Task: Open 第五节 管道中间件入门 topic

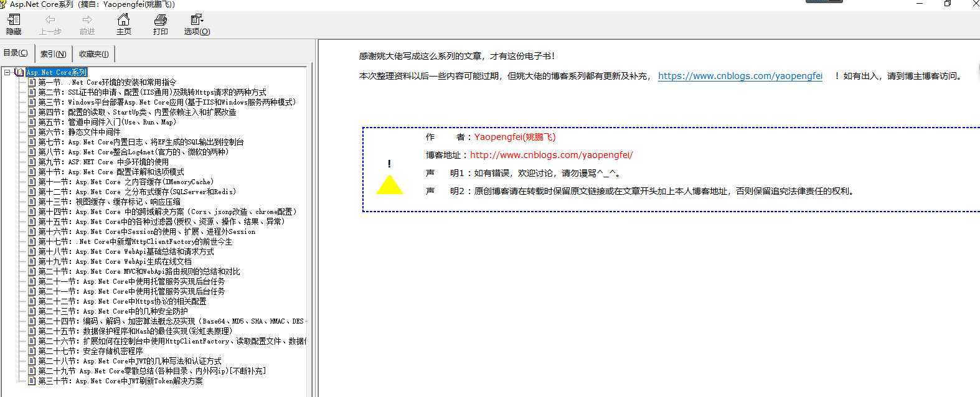Action: tap(107, 122)
